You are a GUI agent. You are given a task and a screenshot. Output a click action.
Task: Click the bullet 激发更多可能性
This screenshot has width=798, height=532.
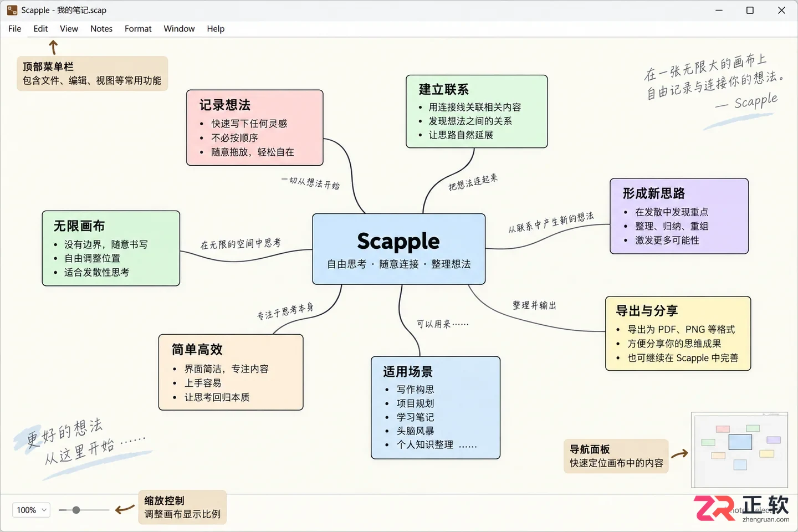(x=667, y=240)
